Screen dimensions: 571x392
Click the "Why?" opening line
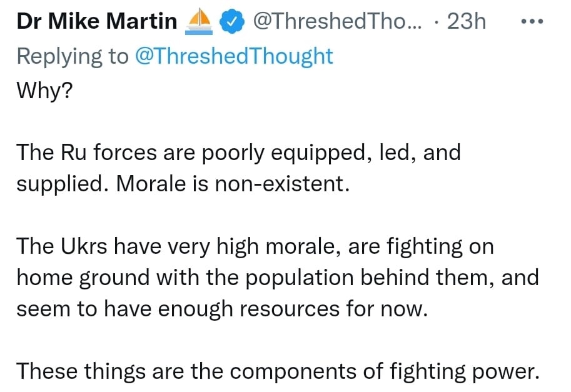click(x=44, y=91)
